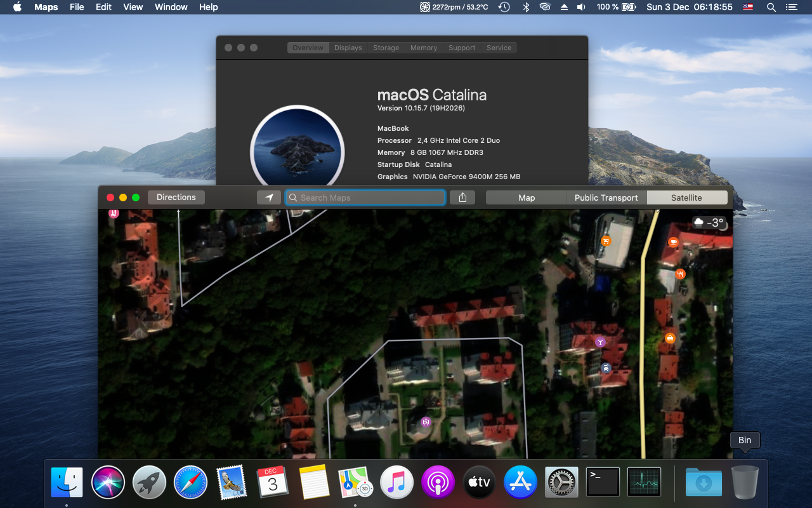Open Calendar showing DEC 3 in Dock
The width and height of the screenshot is (812, 508).
[x=273, y=483]
